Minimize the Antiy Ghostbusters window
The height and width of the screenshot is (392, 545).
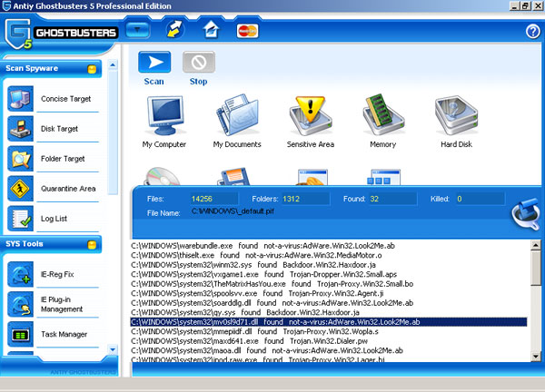[x=514, y=6]
